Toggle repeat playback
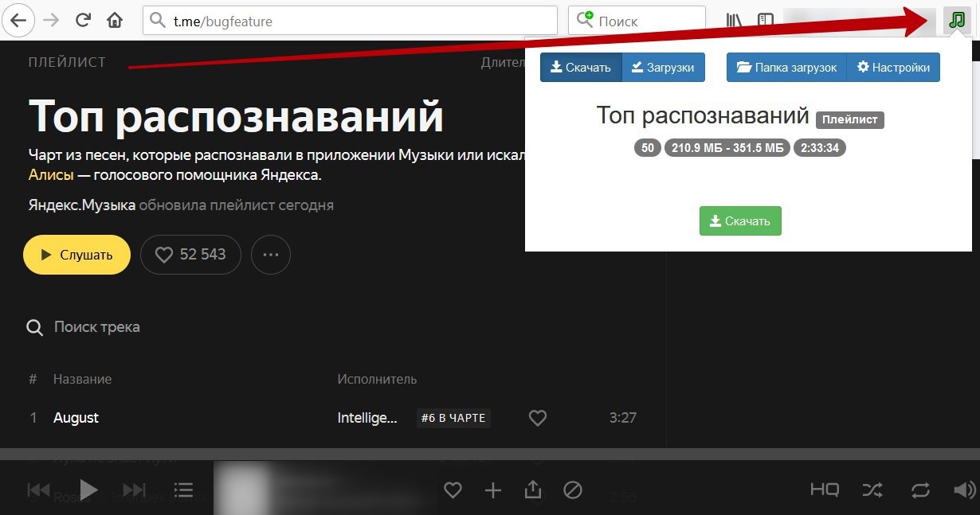The height and width of the screenshot is (515, 980). coord(920,490)
